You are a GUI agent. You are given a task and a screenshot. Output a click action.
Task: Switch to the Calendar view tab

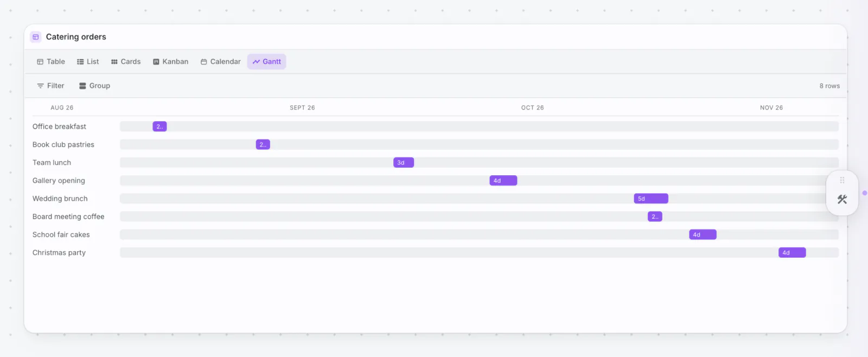pyautogui.click(x=221, y=62)
